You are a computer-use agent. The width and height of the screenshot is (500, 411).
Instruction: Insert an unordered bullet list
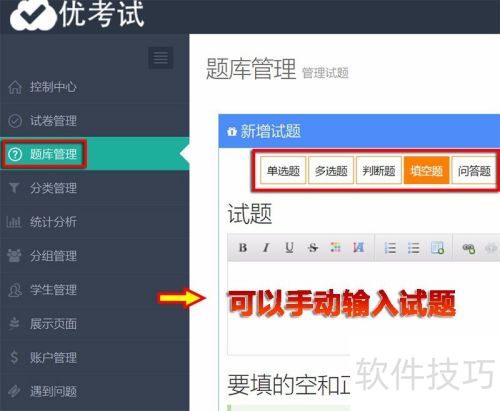(x=413, y=248)
